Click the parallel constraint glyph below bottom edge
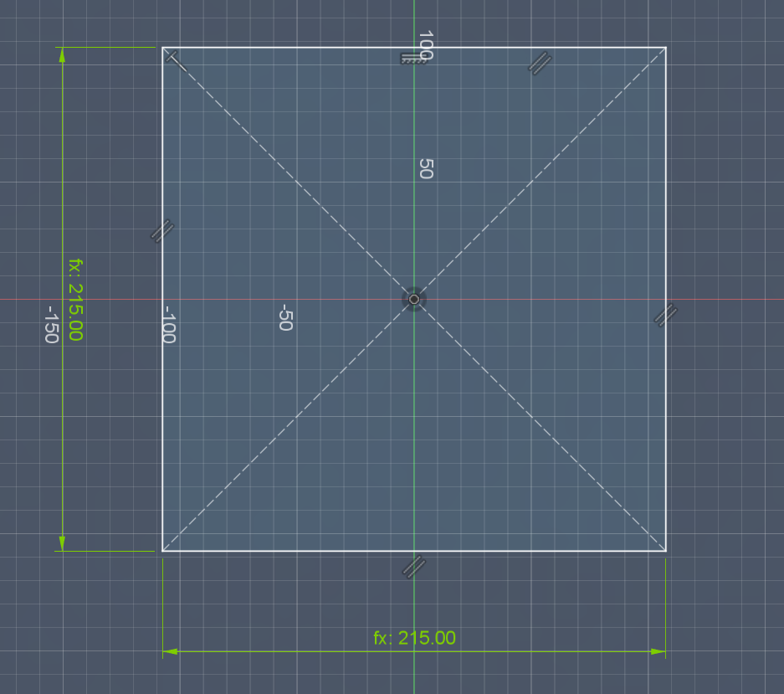The image size is (784, 694). [414, 567]
